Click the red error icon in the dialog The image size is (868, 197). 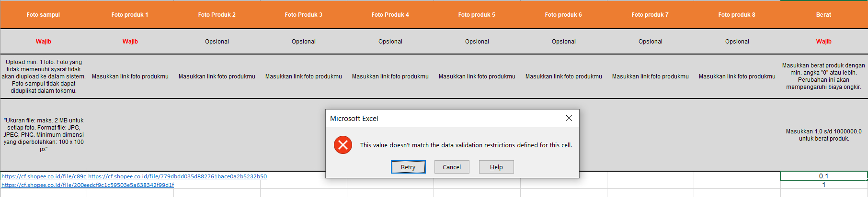(x=343, y=145)
